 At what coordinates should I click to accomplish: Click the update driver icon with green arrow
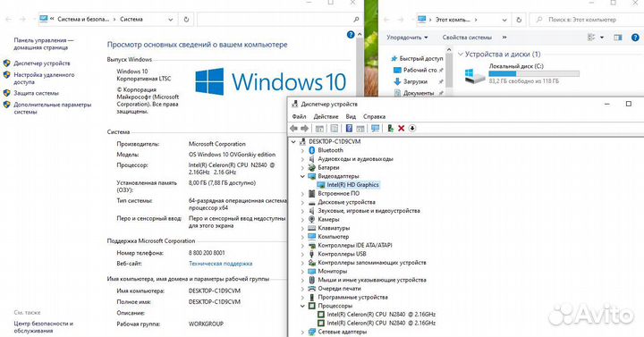pos(390,129)
